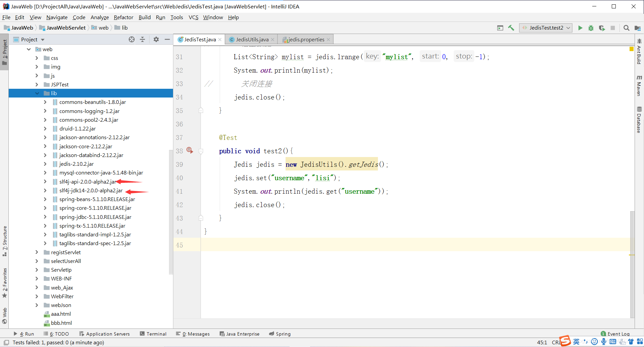Open the File menu
This screenshot has height=347, width=644.
(6, 17)
